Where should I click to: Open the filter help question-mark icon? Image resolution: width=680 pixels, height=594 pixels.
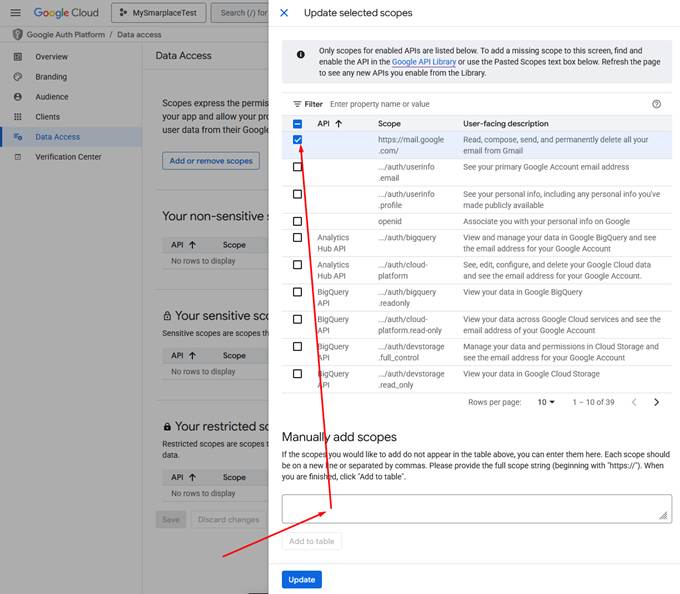point(657,104)
